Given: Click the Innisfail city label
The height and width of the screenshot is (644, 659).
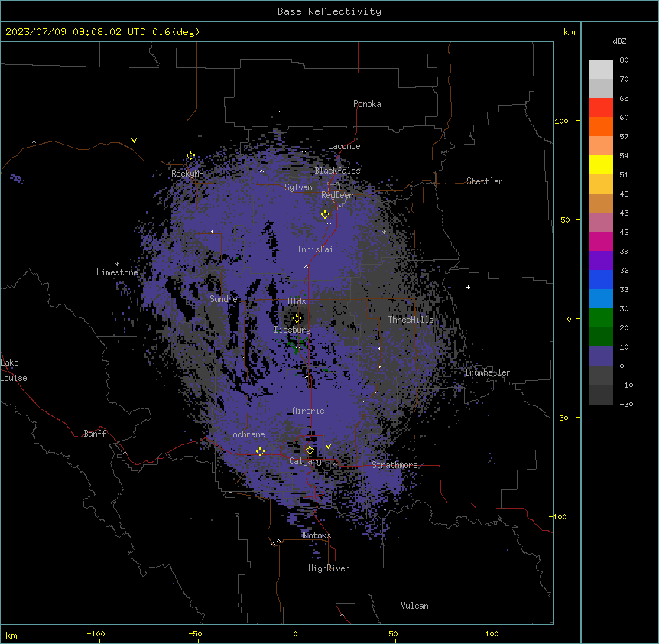Looking at the screenshot, I should [x=317, y=249].
